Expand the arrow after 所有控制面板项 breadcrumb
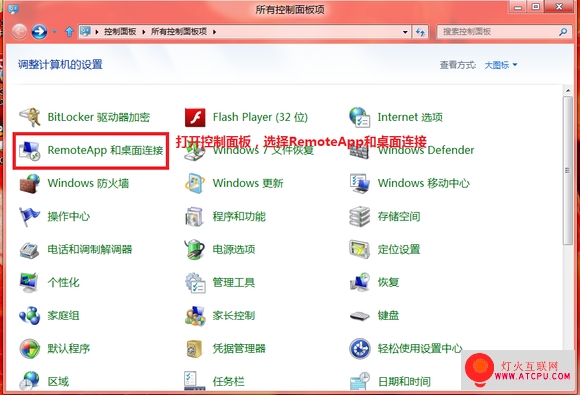Viewport: 580px width, 395px height. tap(214, 32)
